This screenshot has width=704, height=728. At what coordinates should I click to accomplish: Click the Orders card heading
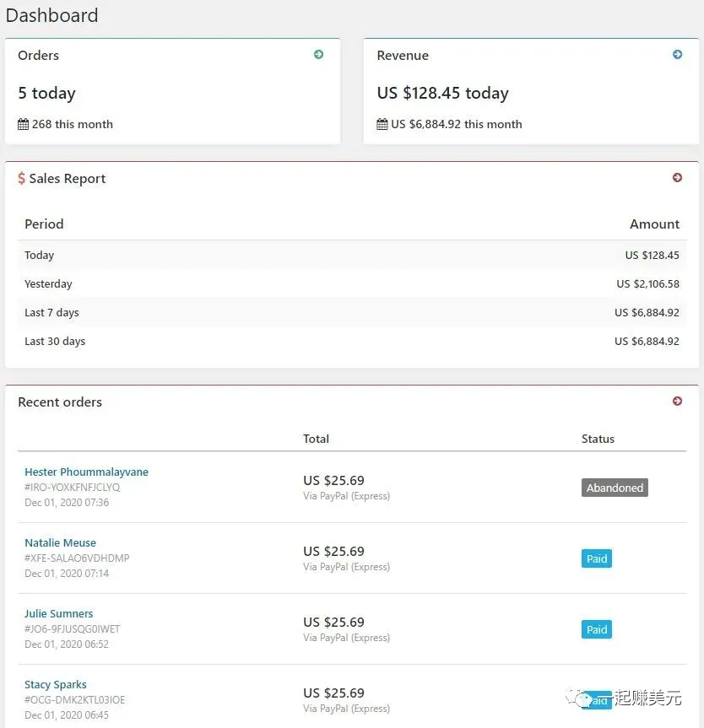click(39, 56)
